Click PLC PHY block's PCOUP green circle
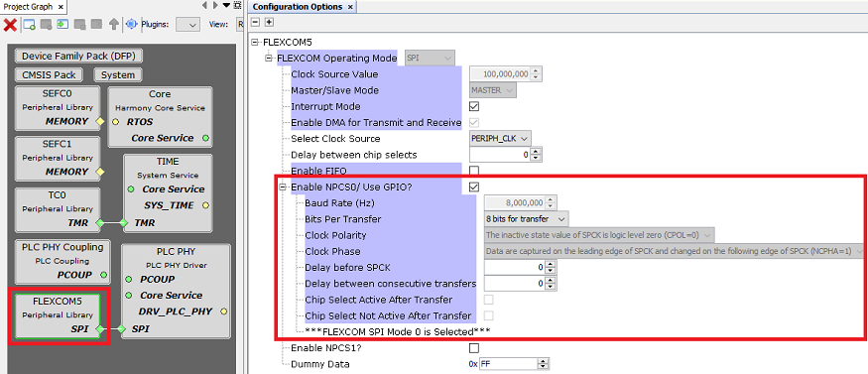 pos(128,280)
